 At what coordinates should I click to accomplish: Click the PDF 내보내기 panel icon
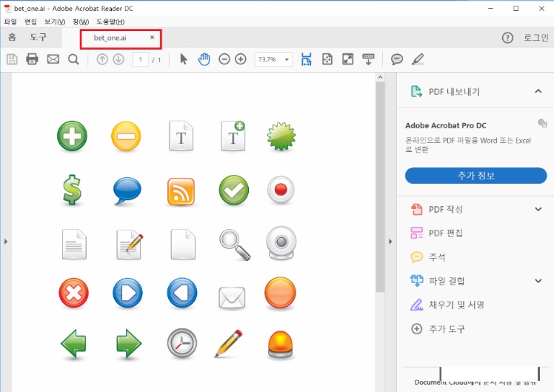416,92
